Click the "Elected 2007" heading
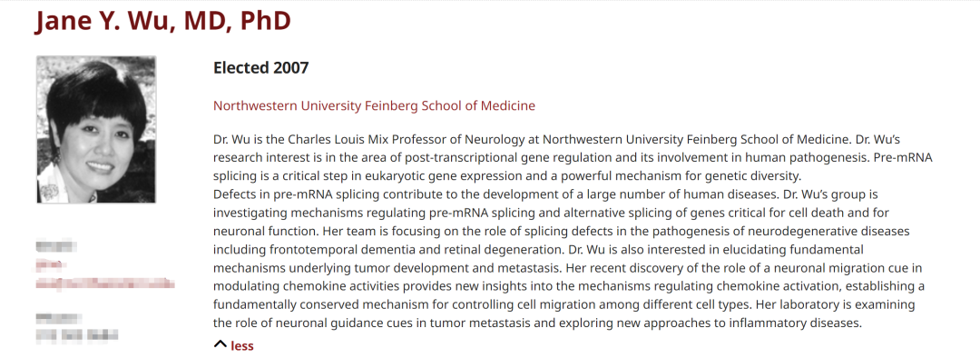Screen dimensions: 980x358 [x=261, y=67]
